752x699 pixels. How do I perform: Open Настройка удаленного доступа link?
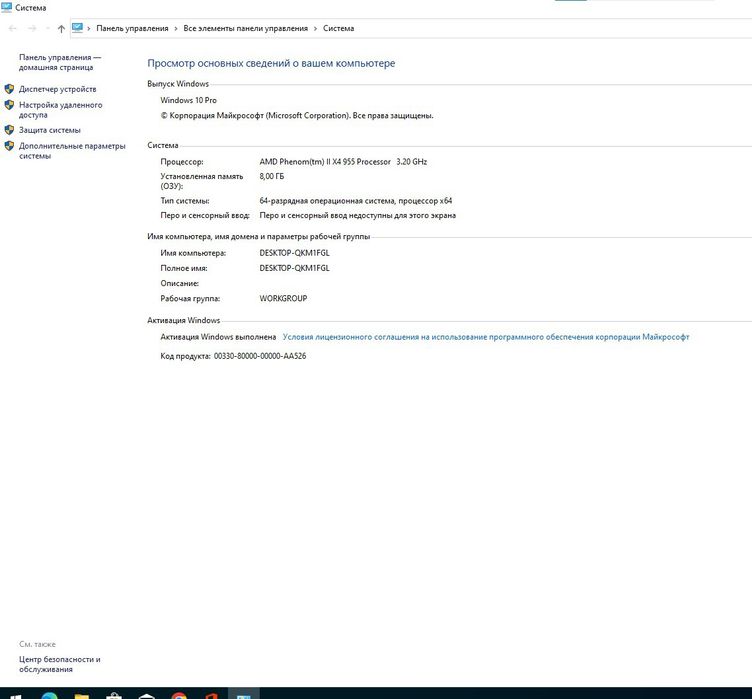[60, 110]
